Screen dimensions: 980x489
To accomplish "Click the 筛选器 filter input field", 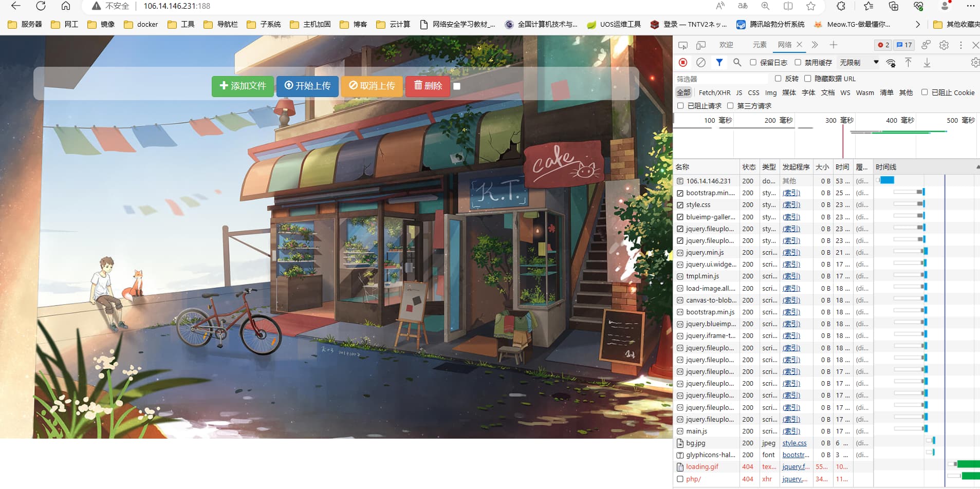I will [722, 79].
